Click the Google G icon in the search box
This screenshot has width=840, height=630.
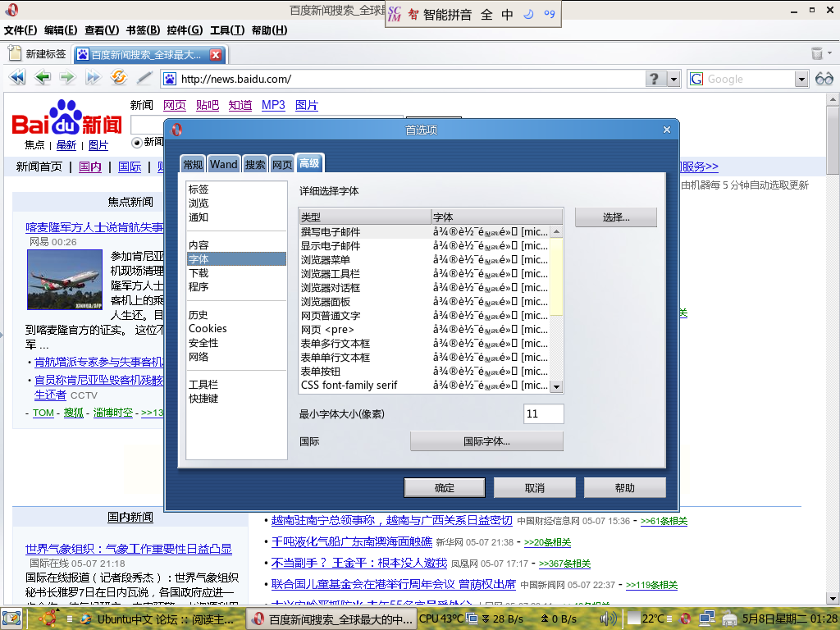[696, 80]
